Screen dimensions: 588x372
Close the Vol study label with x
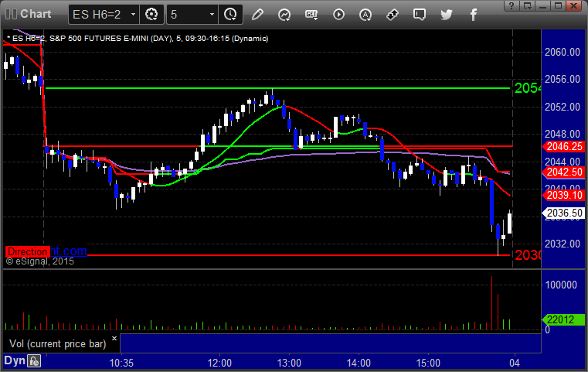click(114, 339)
